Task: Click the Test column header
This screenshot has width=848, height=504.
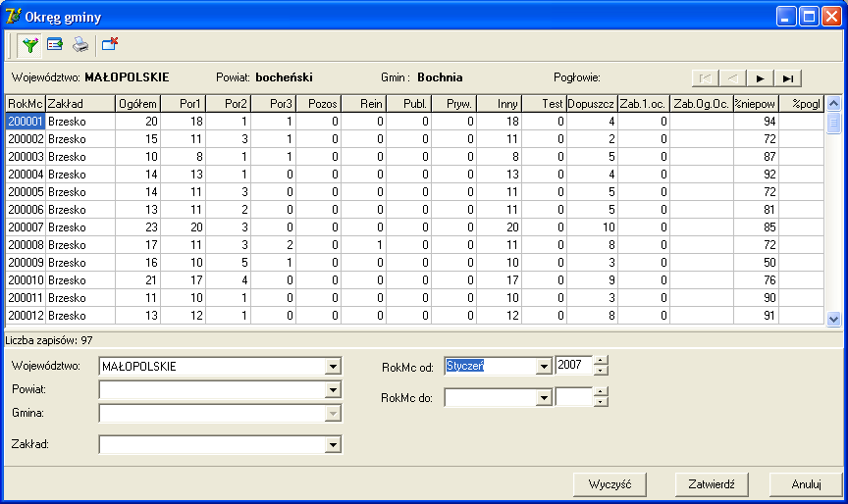Action: click(544, 104)
